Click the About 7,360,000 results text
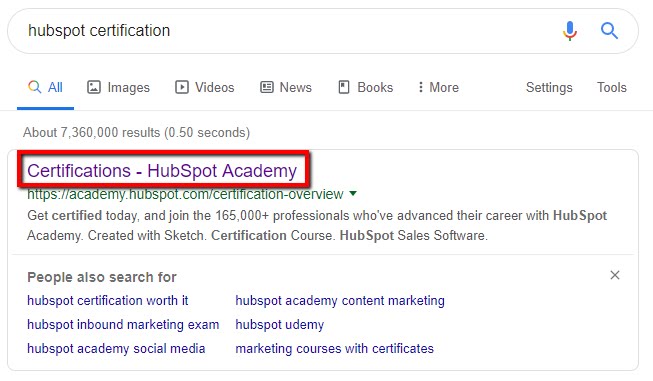The height and width of the screenshot is (381, 653). (137, 132)
